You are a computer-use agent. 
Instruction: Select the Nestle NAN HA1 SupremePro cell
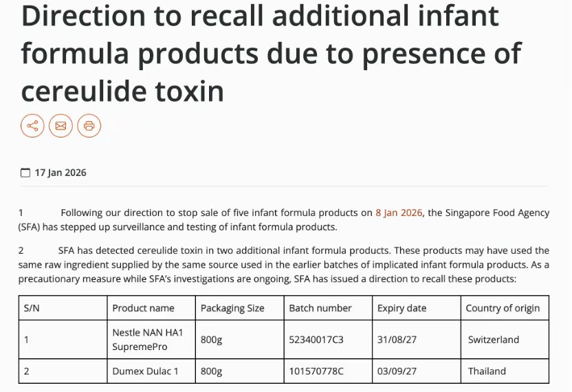click(148, 340)
